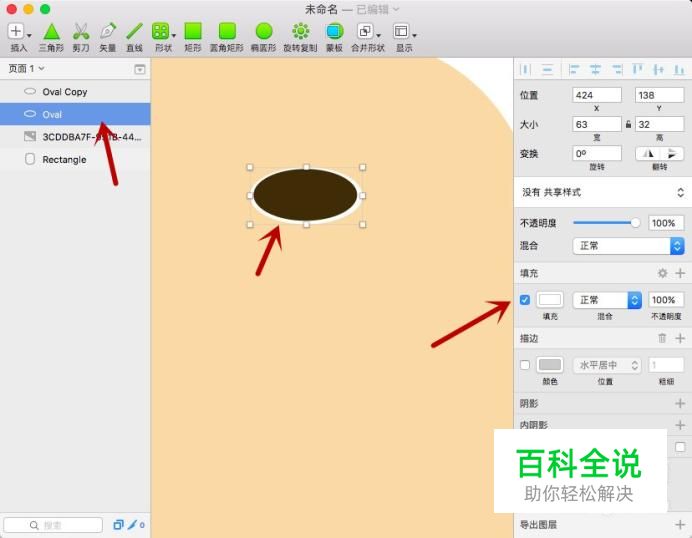Click the Y position field
692x538 pixels.
tap(659, 95)
